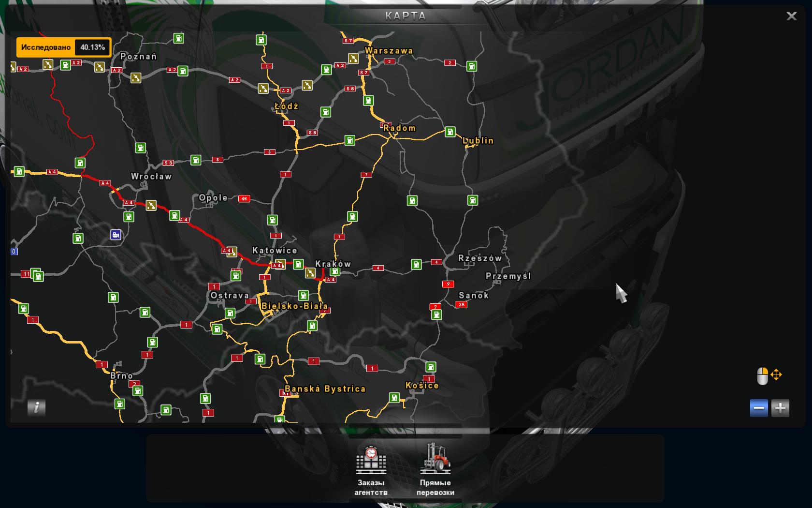The image size is (812, 508).
Task: Click the Warszawa city label
Action: [x=389, y=51]
